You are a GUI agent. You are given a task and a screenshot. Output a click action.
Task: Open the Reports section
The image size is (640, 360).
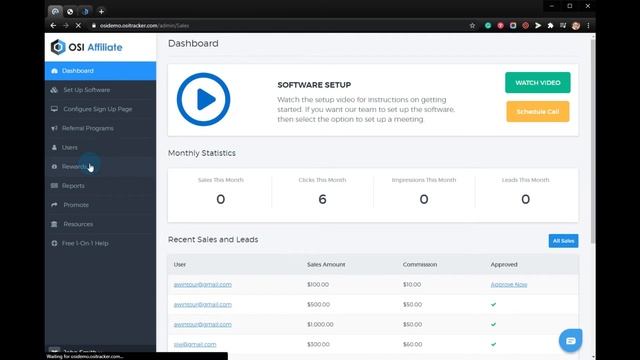(100, 186)
